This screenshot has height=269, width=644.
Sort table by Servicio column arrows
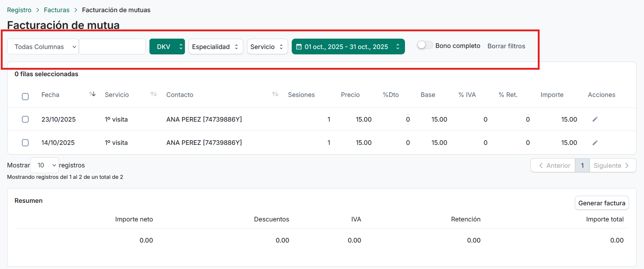[154, 94]
